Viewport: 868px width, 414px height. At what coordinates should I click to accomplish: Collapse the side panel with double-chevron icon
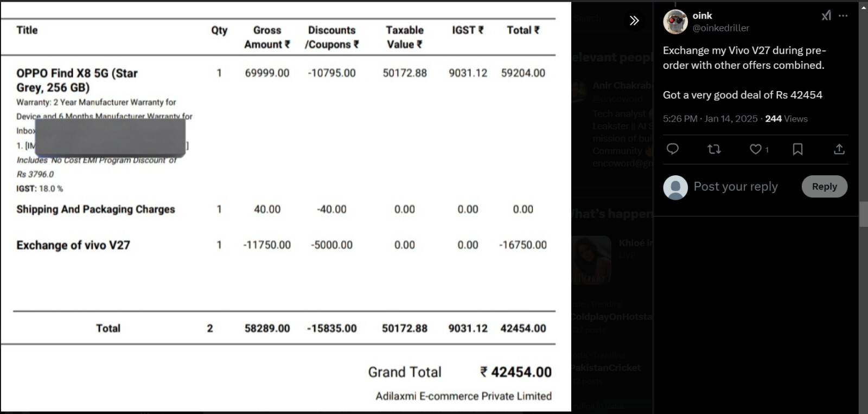tap(634, 21)
